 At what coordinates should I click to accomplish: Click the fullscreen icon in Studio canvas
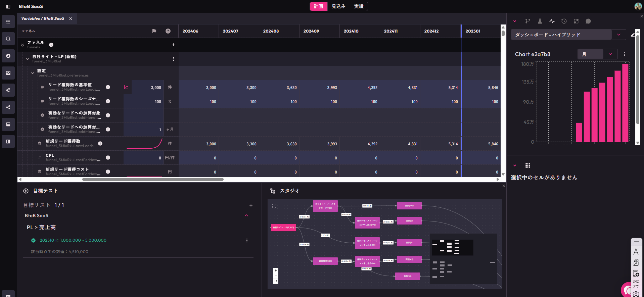[x=274, y=205]
